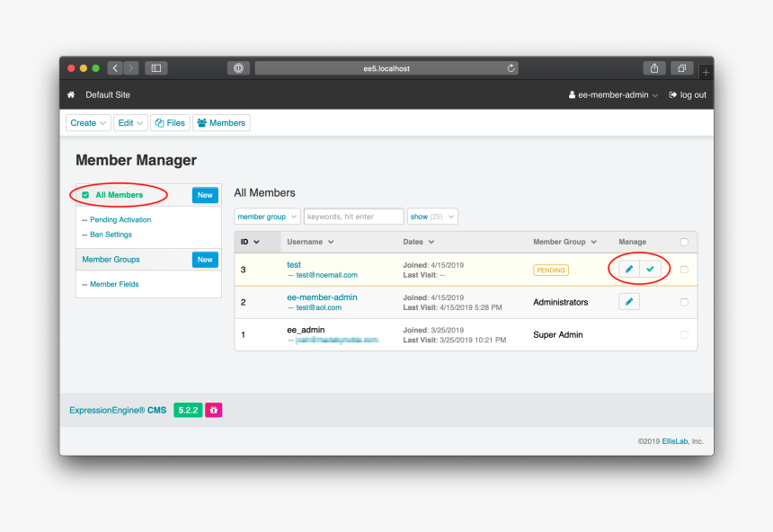
Task: Open the EllisLab link in the footer
Action: [675, 441]
